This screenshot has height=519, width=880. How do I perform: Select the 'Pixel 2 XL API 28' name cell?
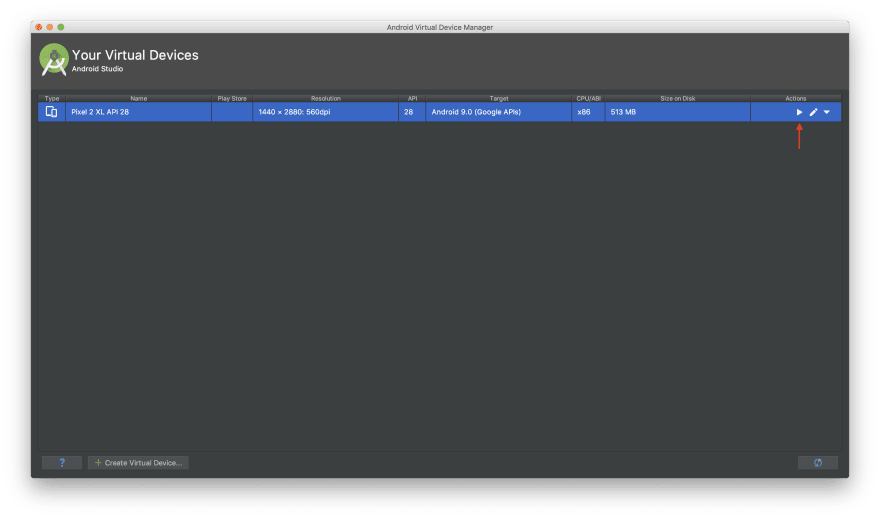pyautogui.click(x=139, y=112)
